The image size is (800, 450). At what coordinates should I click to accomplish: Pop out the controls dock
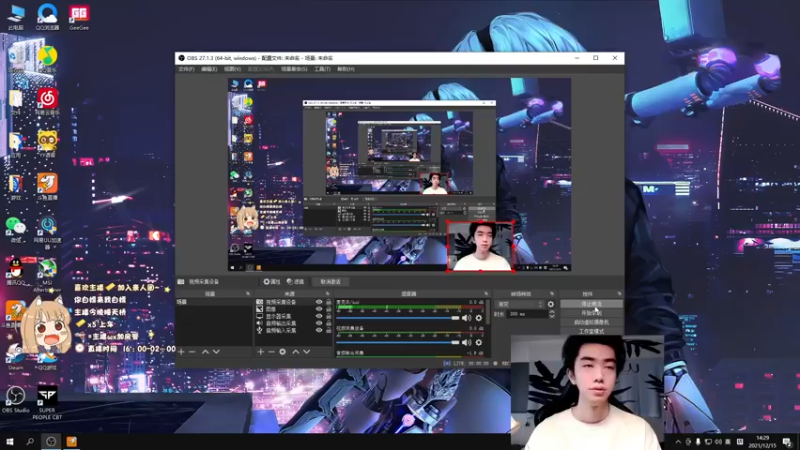tap(619, 294)
